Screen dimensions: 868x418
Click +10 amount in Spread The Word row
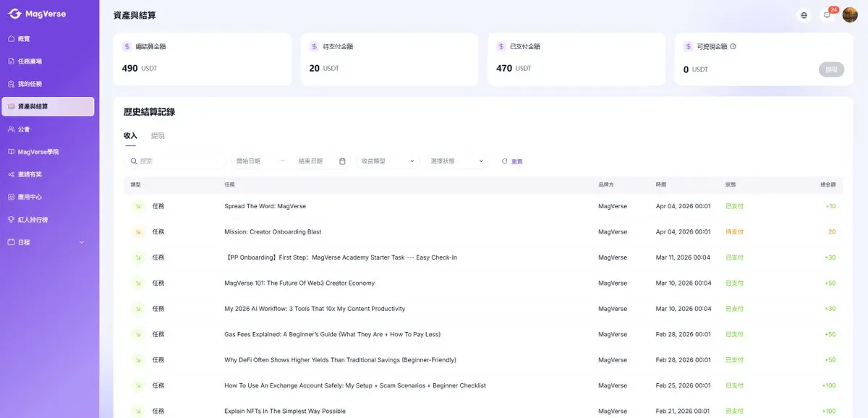[830, 206]
